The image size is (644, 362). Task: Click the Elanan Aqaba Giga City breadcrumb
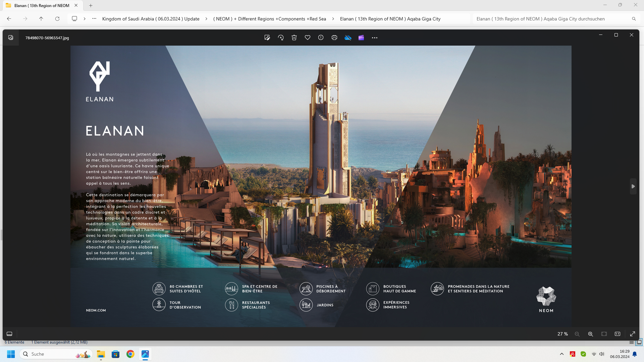pos(390,19)
